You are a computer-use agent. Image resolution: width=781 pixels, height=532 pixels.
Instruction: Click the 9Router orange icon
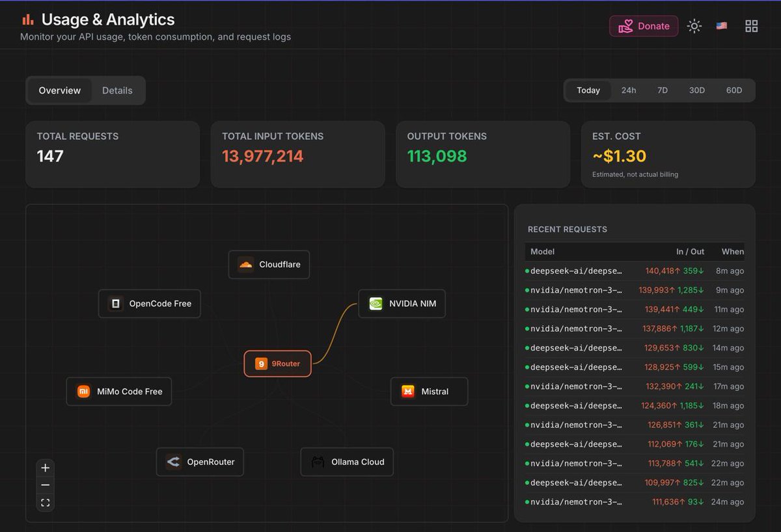click(261, 364)
